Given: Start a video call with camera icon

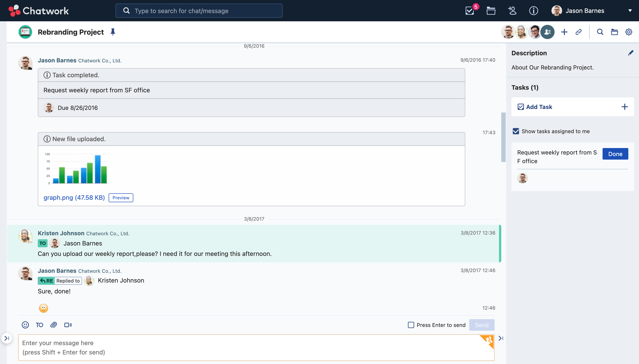Looking at the screenshot, I should [x=68, y=325].
